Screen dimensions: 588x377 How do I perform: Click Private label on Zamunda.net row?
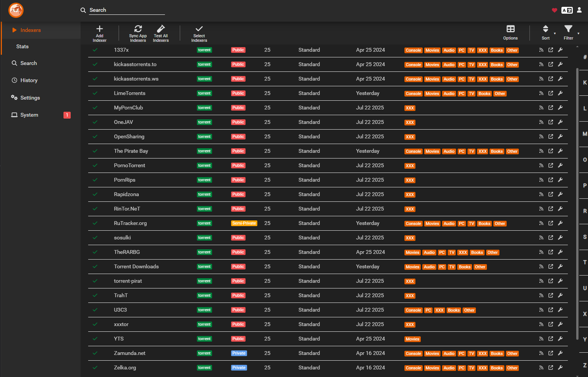click(x=239, y=353)
